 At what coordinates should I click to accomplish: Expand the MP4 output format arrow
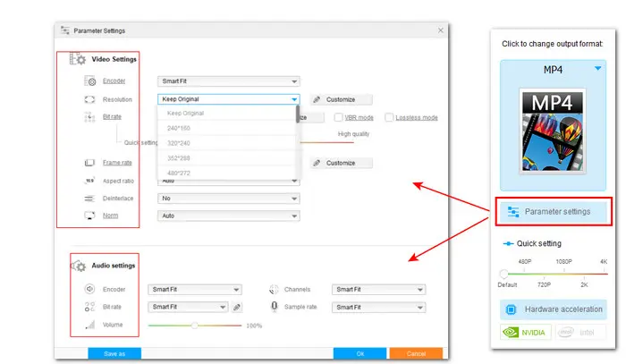coord(597,68)
